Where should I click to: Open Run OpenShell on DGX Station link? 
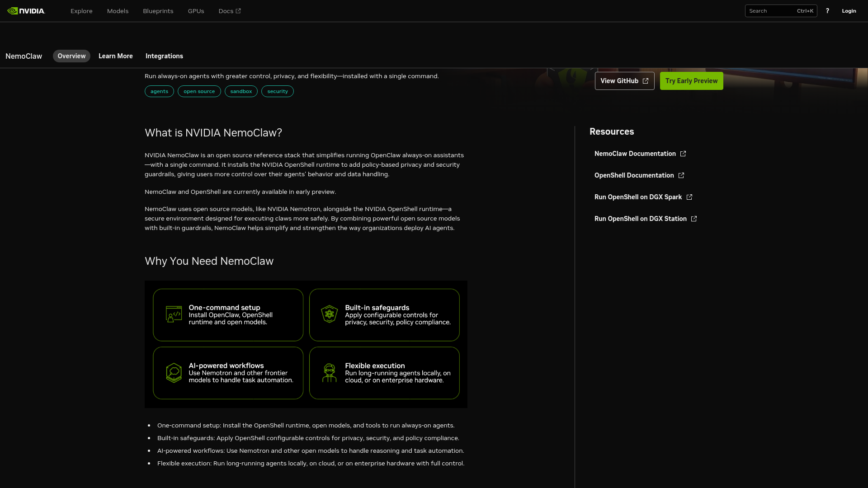pyautogui.click(x=646, y=219)
